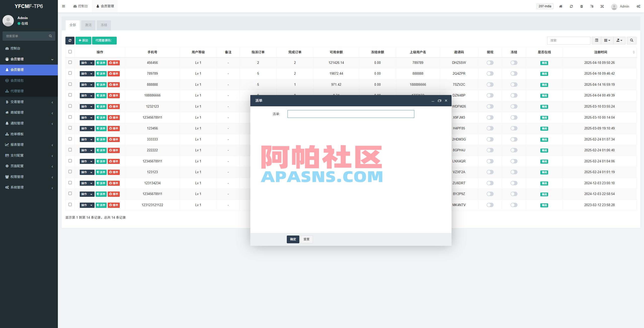Click the toggle-columns list icon above the table
The width and height of the screenshot is (644, 328).
pos(596,40)
